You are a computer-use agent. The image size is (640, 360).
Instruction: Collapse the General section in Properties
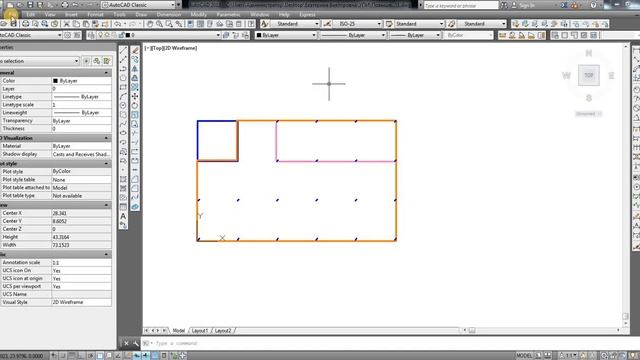[107, 73]
